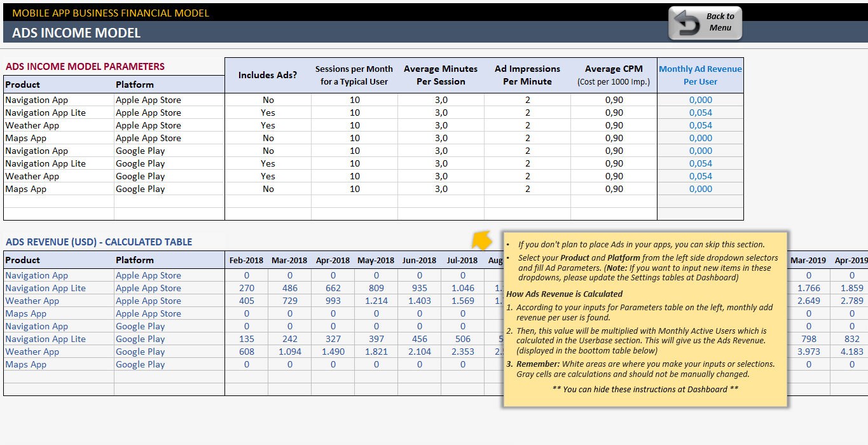Screen dimensions: 868x445
Task: Click the ADS REVENUE (USD) section heading
Action: coord(99,242)
